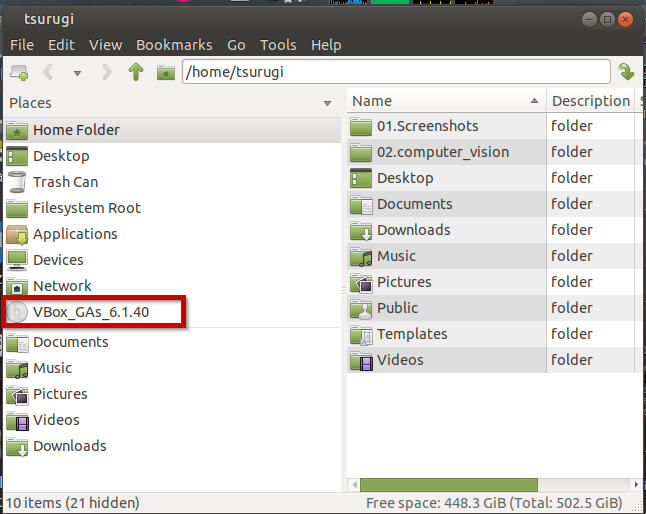646x514 pixels.
Task: Select the 01.Screenshots folder name
Action: (428, 126)
